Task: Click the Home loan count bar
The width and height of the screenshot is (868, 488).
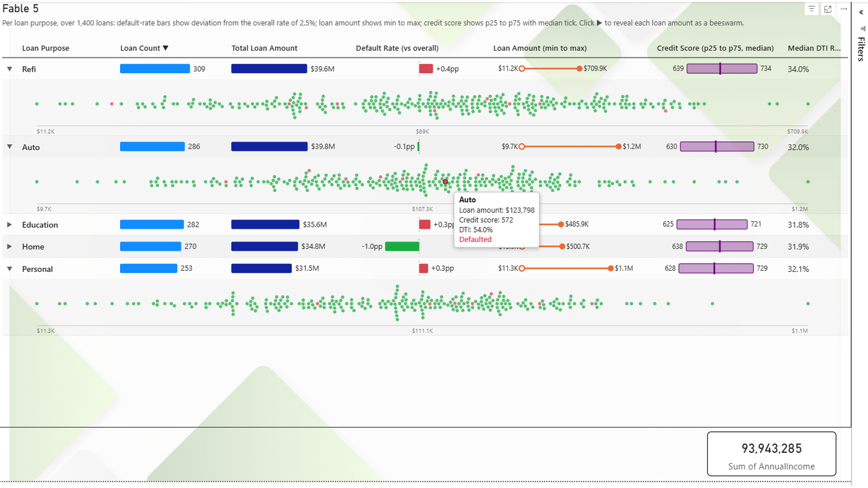Action: coord(151,246)
